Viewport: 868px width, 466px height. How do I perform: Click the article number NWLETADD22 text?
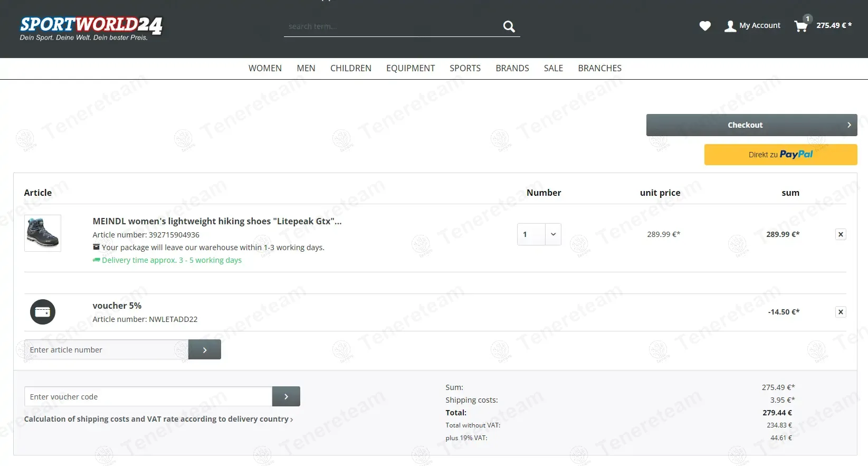pos(145,319)
